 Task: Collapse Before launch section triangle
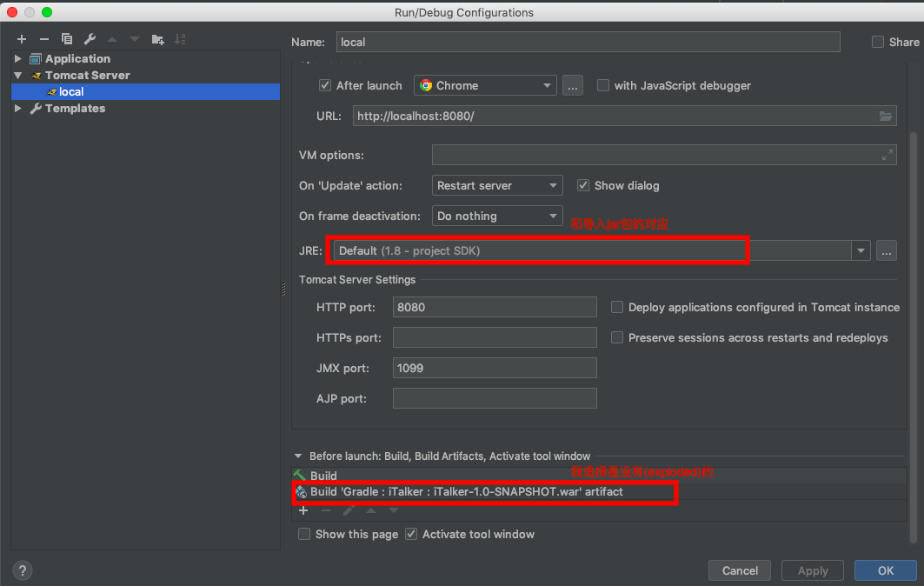tap(298, 456)
